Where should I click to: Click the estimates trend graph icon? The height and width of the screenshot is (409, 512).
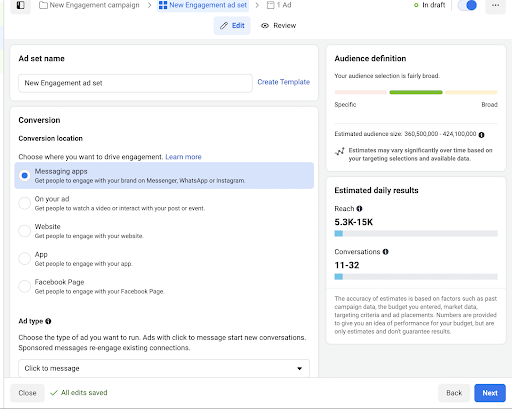coord(340,152)
